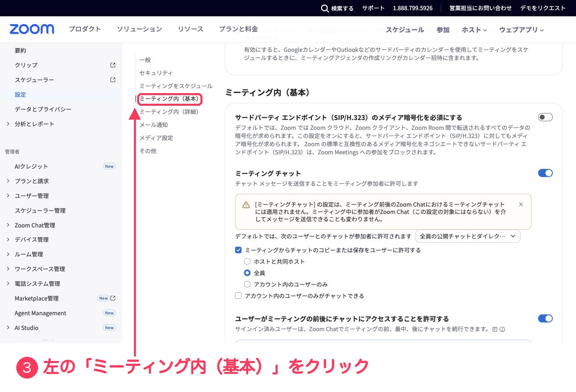The width and height of the screenshot is (576, 392).
Task: Select ミーティング内（詳細）settings tab
Action: pyautogui.click(x=170, y=111)
